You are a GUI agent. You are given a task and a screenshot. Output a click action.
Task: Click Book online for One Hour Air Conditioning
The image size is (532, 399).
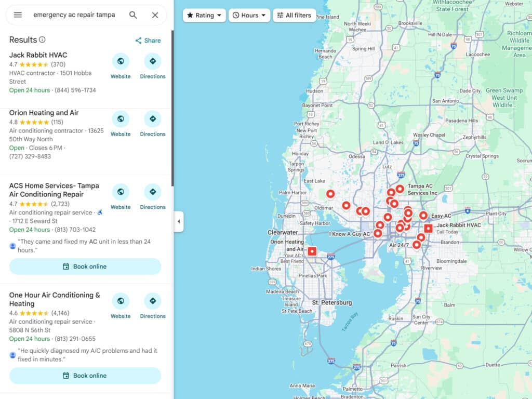tap(85, 376)
